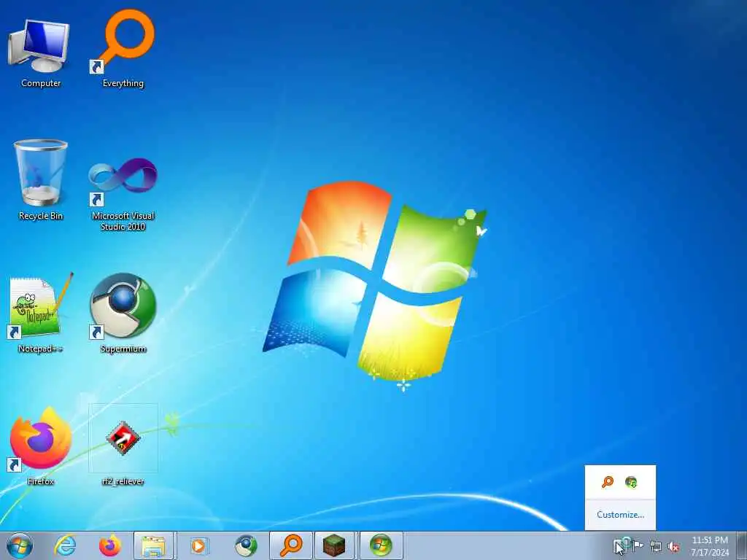Click Everything icon in tray overflow popup

click(608, 482)
